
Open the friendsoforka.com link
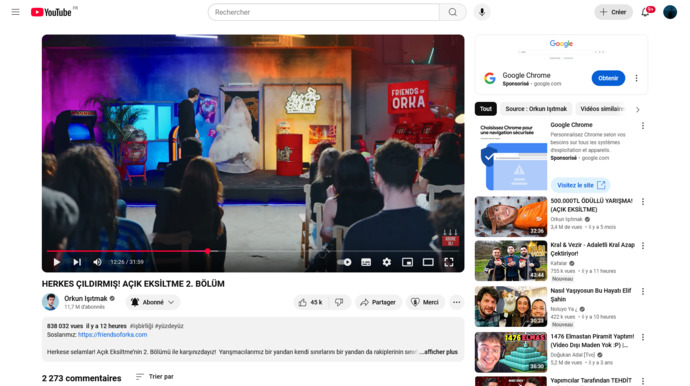click(x=113, y=335)
